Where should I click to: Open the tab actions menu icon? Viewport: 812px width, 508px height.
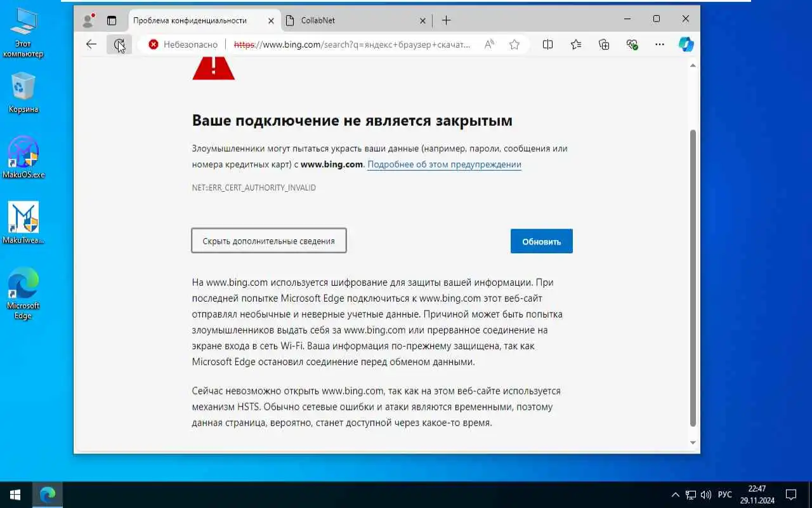112,20
